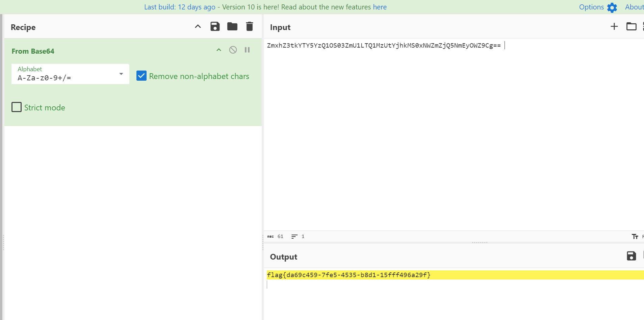Open folder as input icon
This screenshot has width=644, height=320.
(631, 27)
